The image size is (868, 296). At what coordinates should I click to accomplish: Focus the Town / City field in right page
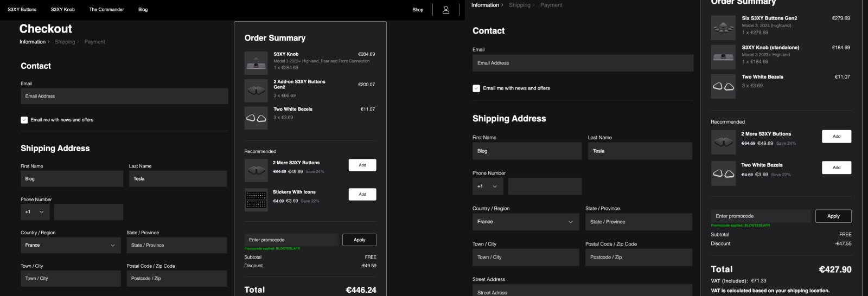click(x=526, y=257)
